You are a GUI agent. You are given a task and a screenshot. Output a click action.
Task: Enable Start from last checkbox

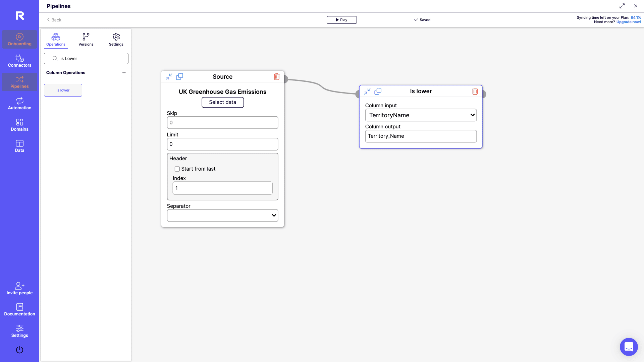click(177, 169)
